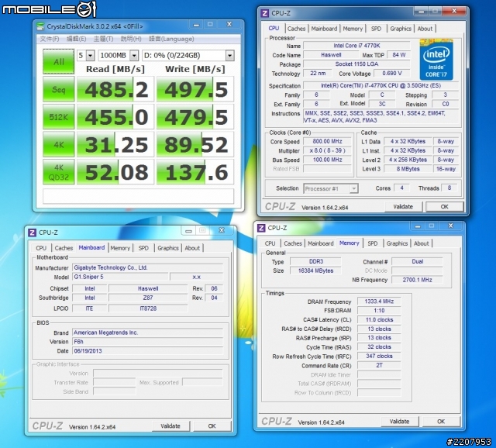496x448 pixels.
Task: Click the Intel Inside Core i7 logo
Action: 436,59
